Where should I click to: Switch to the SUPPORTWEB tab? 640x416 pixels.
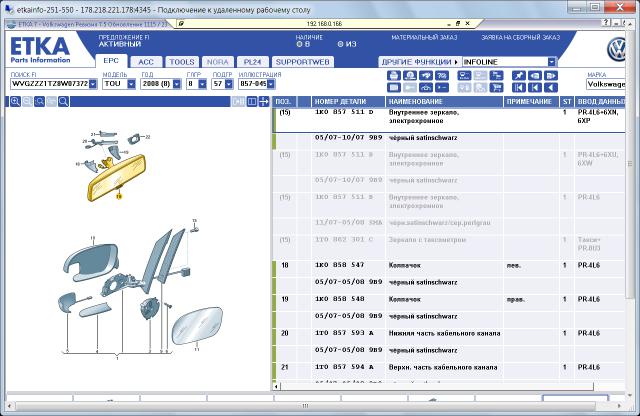point(302,62)
